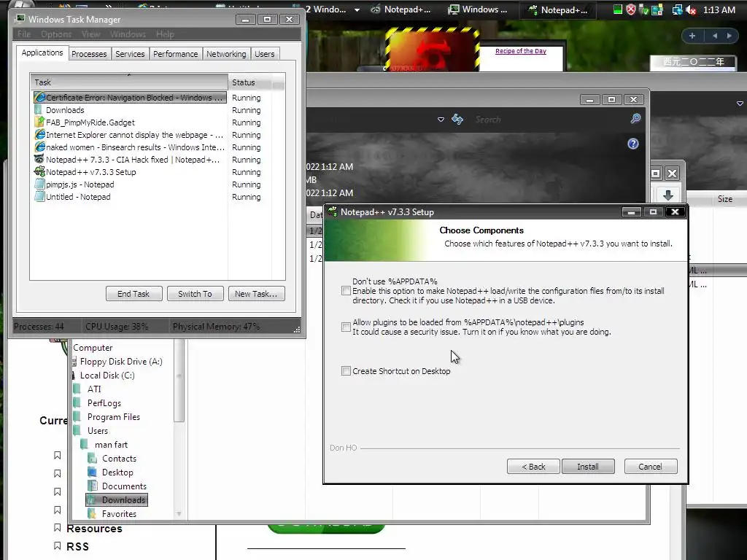Click Untitled Notepad task icon
The image size is (747, 560).
pyautogui.click(x=39, y=197)
